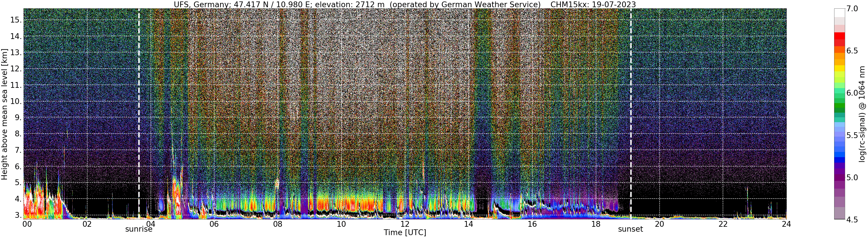Click the '14' time tick label
The image size is (868, 238).
point(468,224)
